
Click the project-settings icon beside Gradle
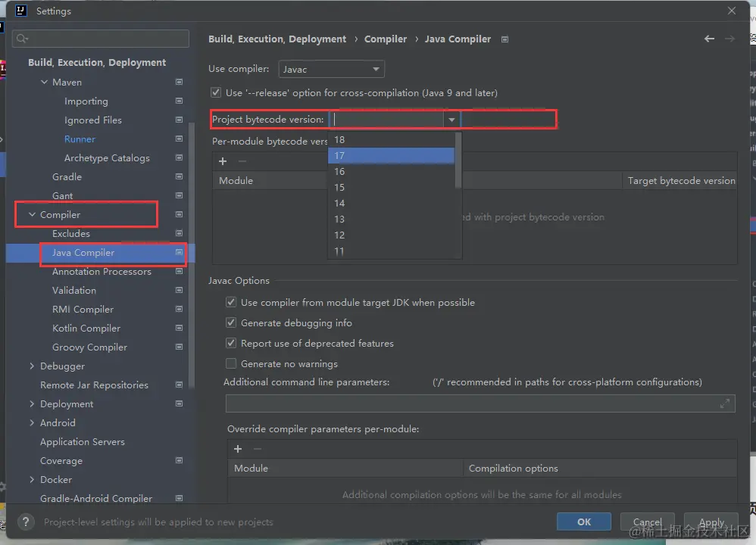pos(179,176)
